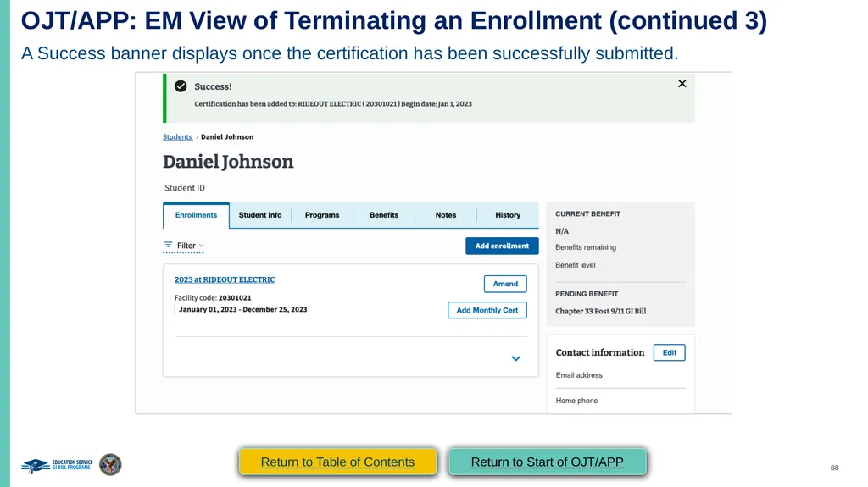Edit the Contact information
The image size is (868, 487).
[670, 352]
